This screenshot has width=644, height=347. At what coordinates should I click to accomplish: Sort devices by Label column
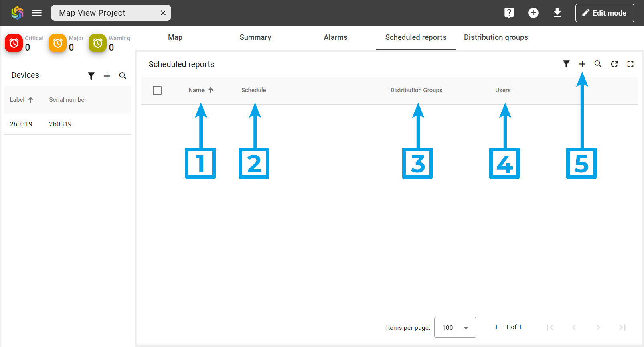click(17, 100)
